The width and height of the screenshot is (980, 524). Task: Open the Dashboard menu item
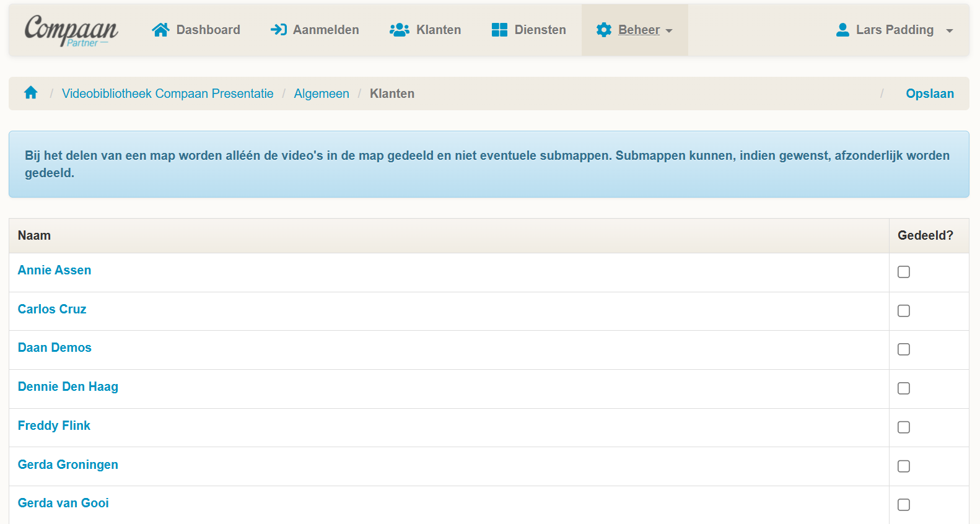tap(208, 30)
